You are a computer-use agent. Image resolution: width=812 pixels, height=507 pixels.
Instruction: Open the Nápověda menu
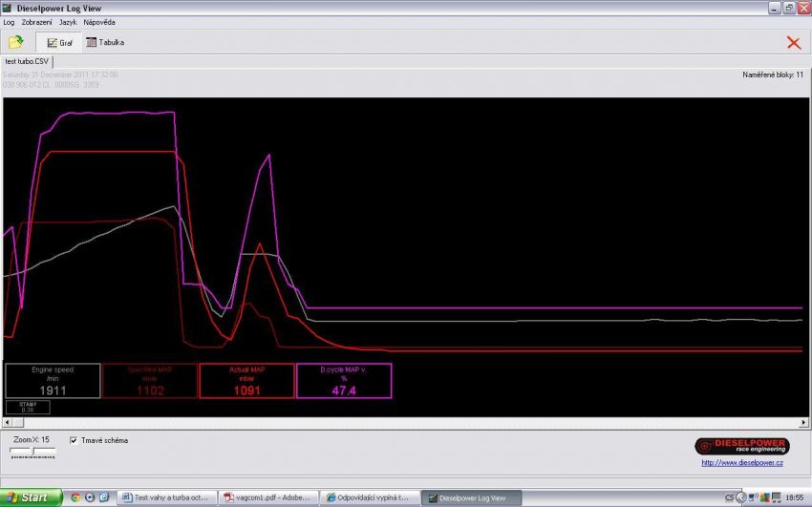pos(99,22)
